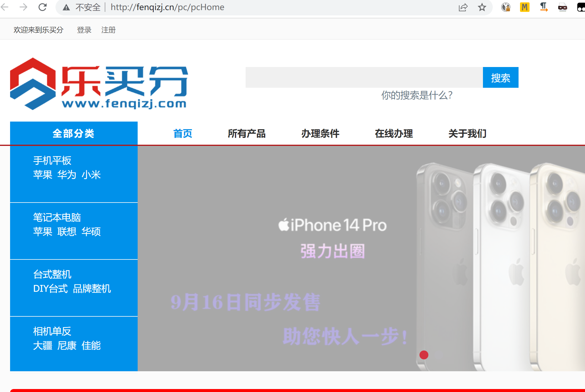Switch to the second carousel dot
Image resolution: width=585 pixels, height=392 pixels.
coord(439,355)
